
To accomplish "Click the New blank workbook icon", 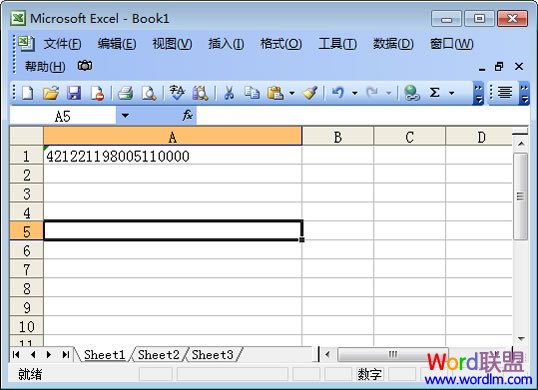I will (27, 93).
